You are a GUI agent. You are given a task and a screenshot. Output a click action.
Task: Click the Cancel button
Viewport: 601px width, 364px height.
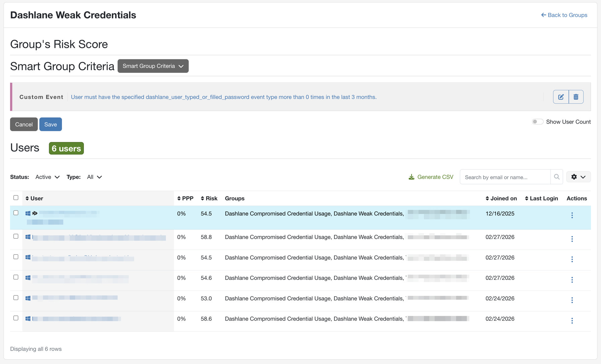24,124
